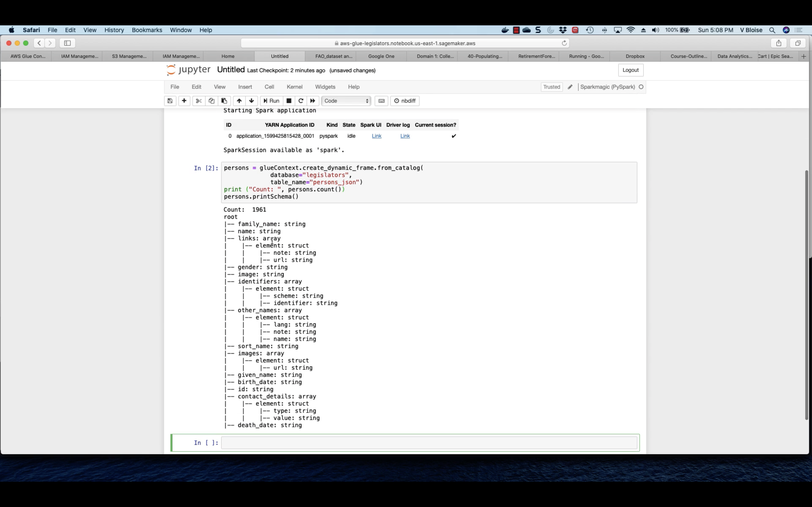Toggle the Trusted notebook indicator
This screenshot has width=812, height=507.
point(551,87)
